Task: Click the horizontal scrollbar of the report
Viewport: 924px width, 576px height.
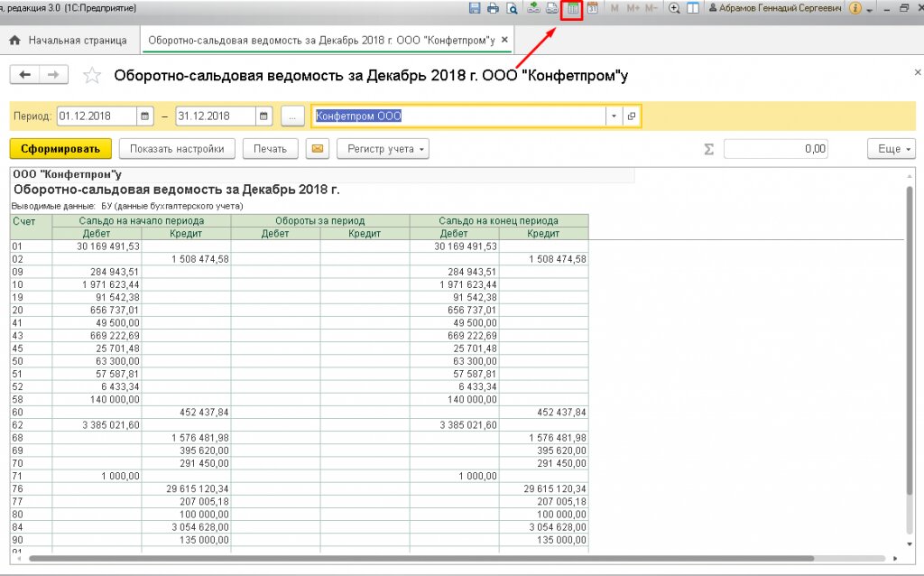Action: (421, 558)
